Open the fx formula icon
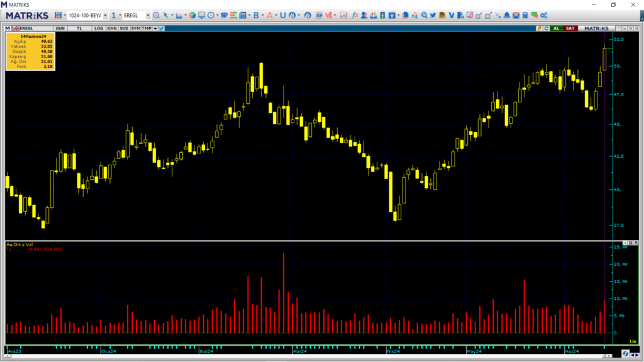This screenshot has height=362, width=644. [355, 15]
